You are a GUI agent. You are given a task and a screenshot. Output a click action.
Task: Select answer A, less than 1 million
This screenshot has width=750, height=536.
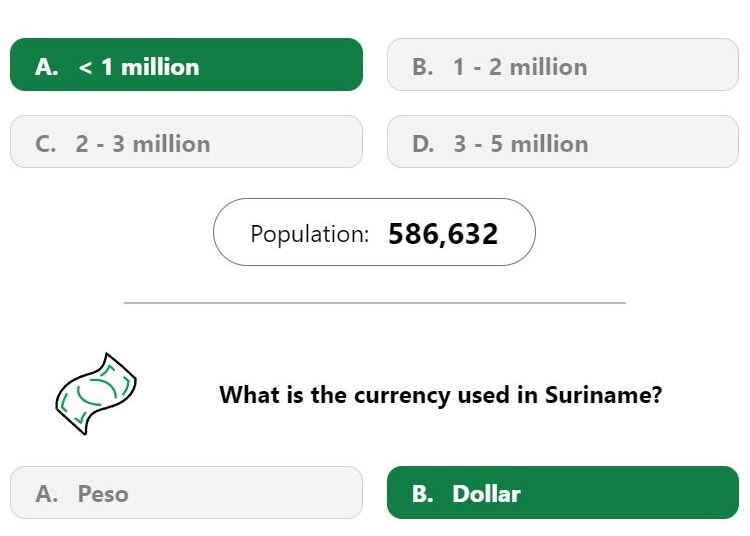[186, 65]
